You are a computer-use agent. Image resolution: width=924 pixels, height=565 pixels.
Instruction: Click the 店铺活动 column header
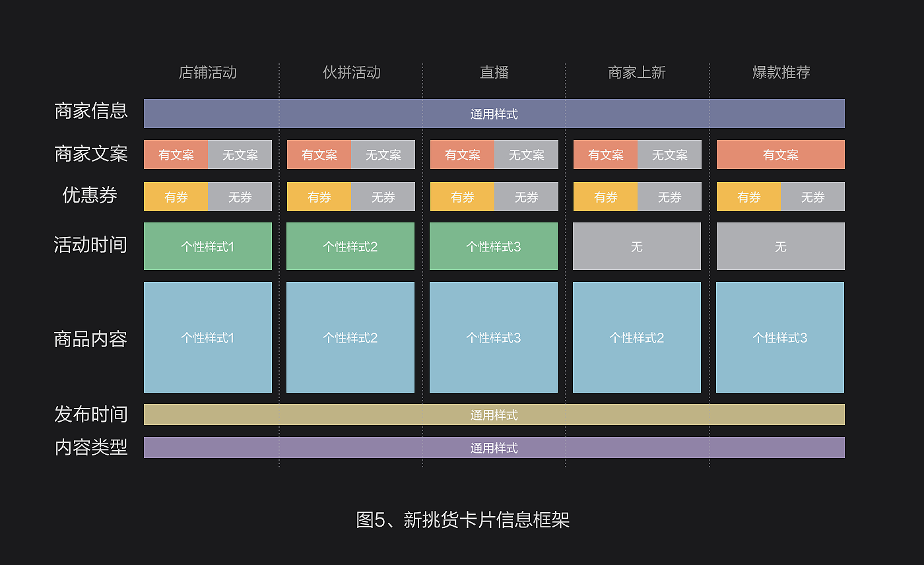[207, 73]
